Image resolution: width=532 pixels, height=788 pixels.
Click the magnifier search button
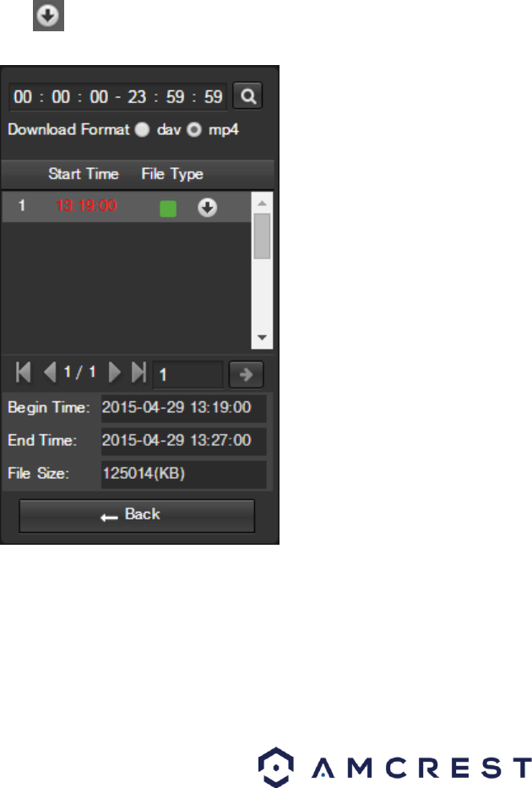coord(247,96)
